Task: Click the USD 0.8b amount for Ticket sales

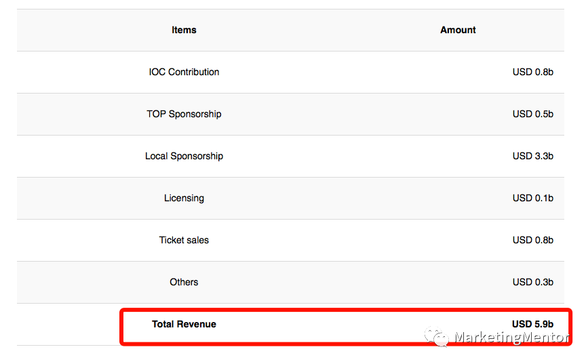Action: tap(532, 240)
